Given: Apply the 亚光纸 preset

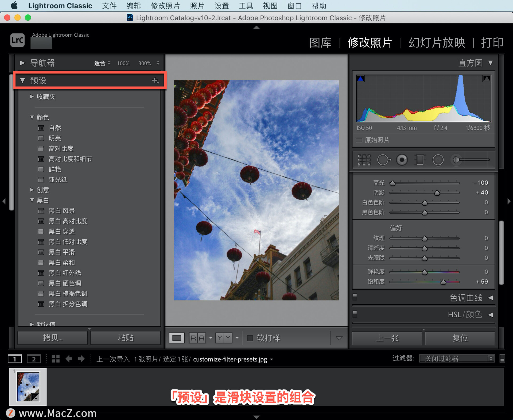Looking at the screenshot, I should click(x=58, y=180).
